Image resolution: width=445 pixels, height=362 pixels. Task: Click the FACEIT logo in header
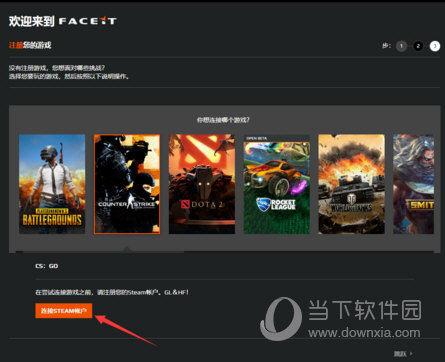88,21
